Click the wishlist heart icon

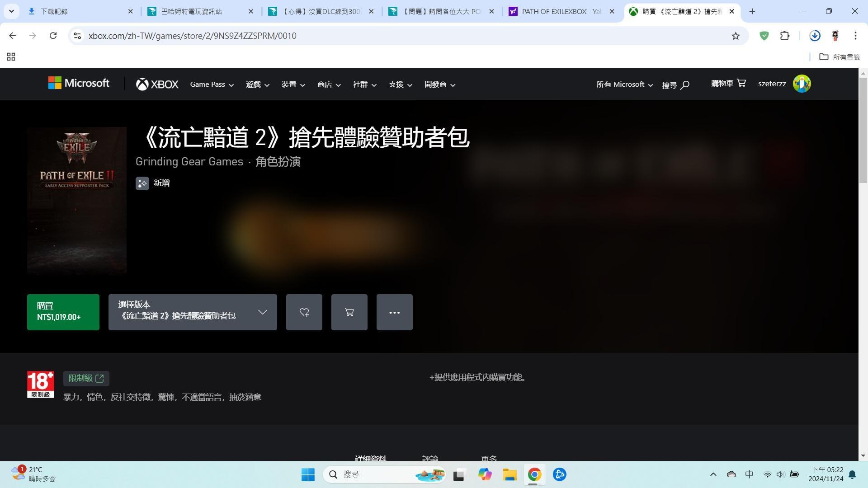(304, 312)
